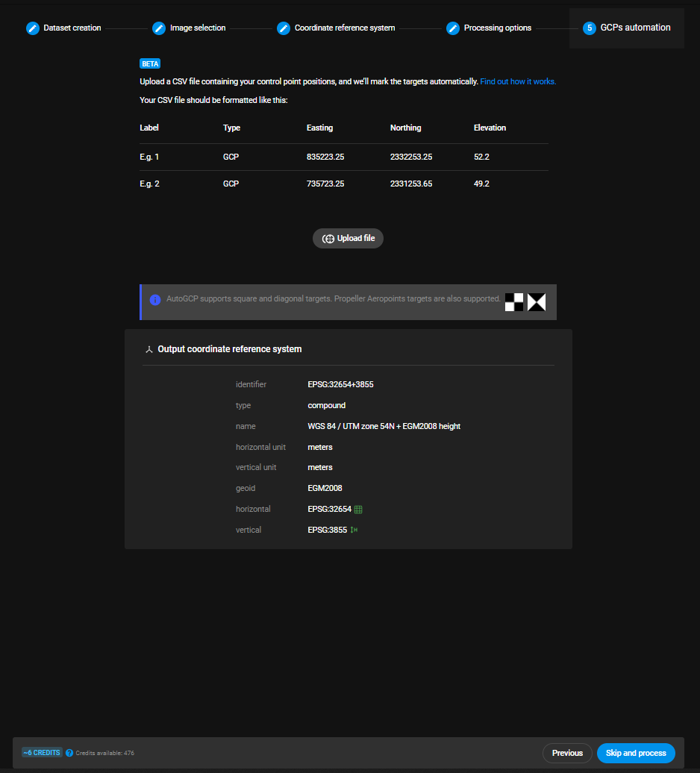Click the pencil icon on Dataset creation step
The width and height of the screenshot is (700, 773).
(x=33, y=28)
